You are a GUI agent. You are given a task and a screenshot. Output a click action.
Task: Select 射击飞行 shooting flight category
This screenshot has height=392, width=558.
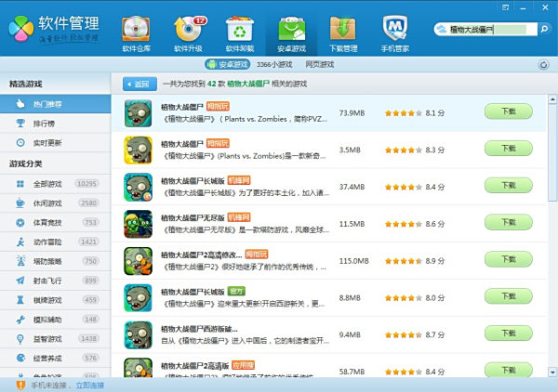click(x=56, y=281)
